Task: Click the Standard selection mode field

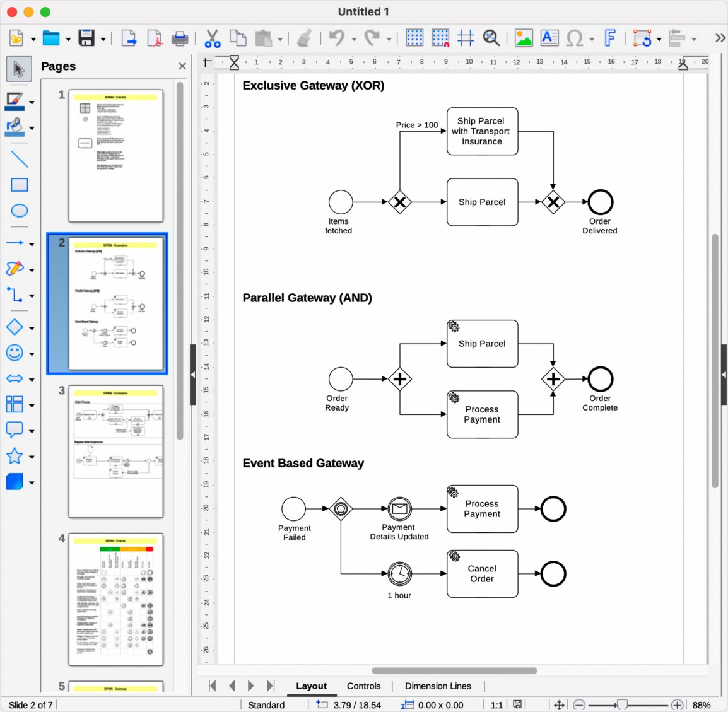Action: click(x=266, y=705)
